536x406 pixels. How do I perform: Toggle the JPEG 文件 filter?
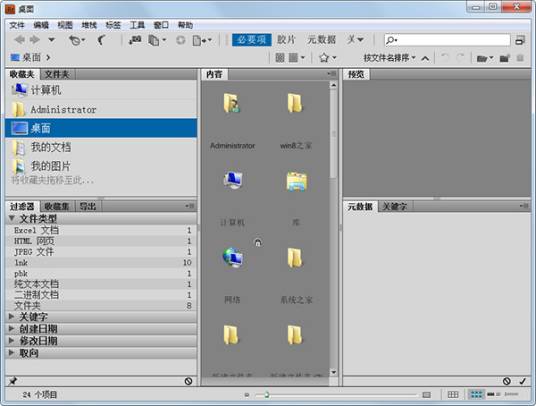click(x=101, y=252)
